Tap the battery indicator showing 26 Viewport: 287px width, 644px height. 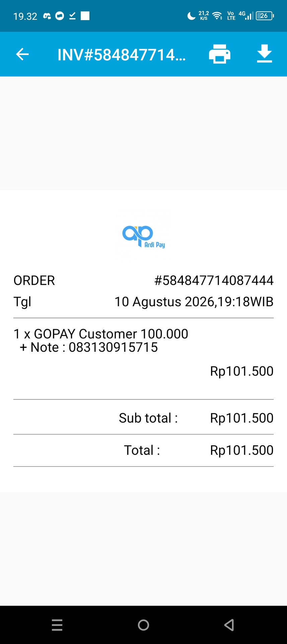coord(265,16)
